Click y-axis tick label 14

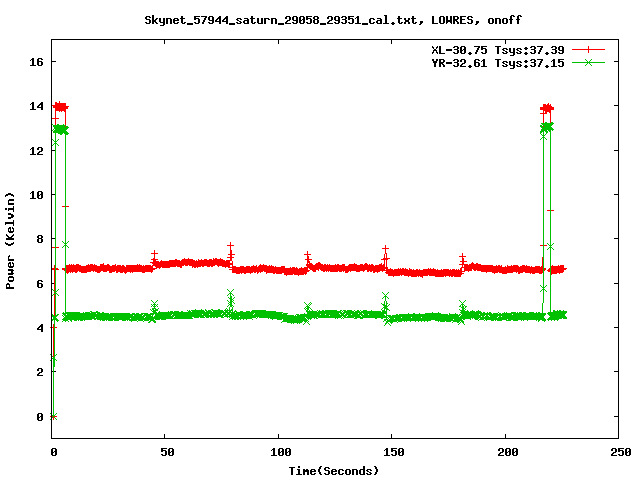pos(36,106)
